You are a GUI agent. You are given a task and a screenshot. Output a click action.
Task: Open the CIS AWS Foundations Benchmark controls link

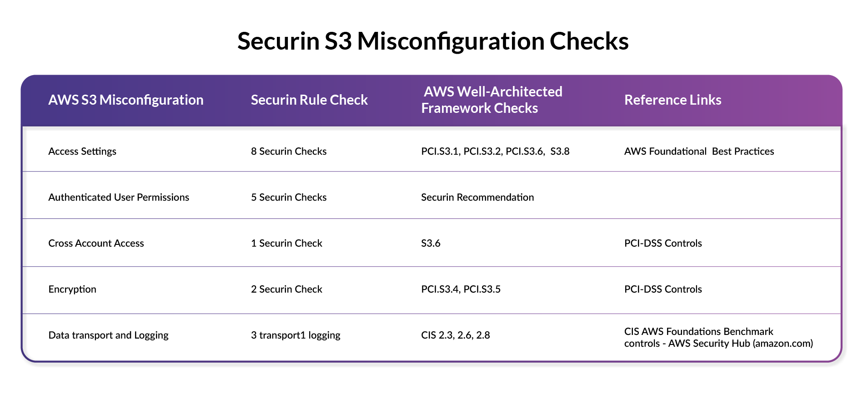(x=718, y=337)
